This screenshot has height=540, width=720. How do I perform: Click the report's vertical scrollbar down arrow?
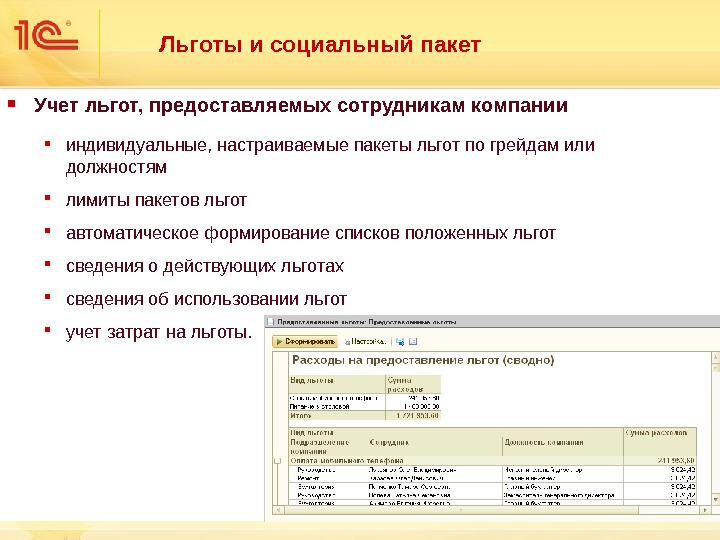tap(715, 500)
